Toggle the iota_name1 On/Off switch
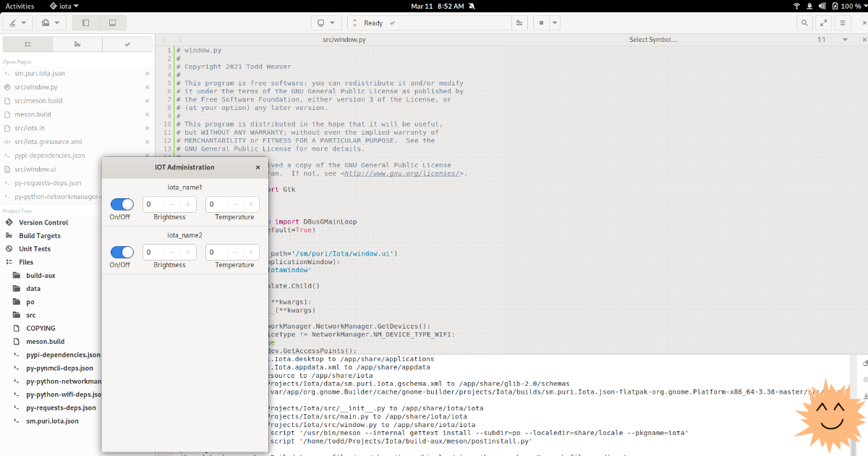 click(122, 204)
